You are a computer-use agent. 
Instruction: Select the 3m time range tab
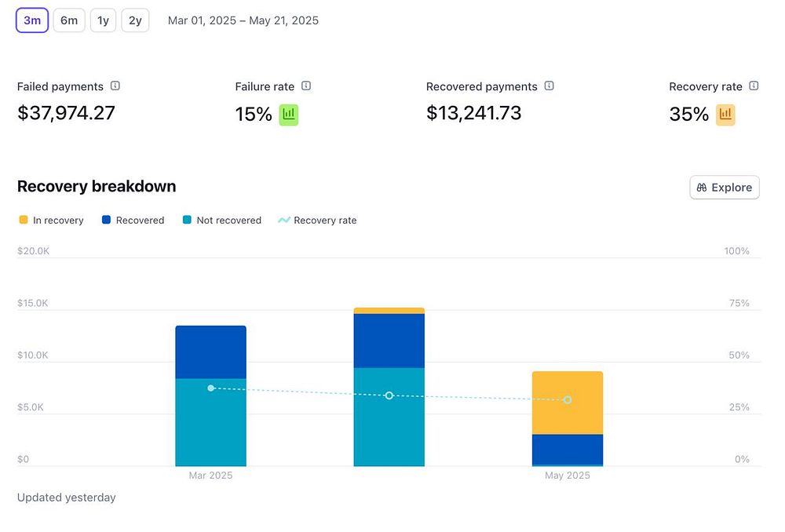pyautogui.click(x=32, y=20)
